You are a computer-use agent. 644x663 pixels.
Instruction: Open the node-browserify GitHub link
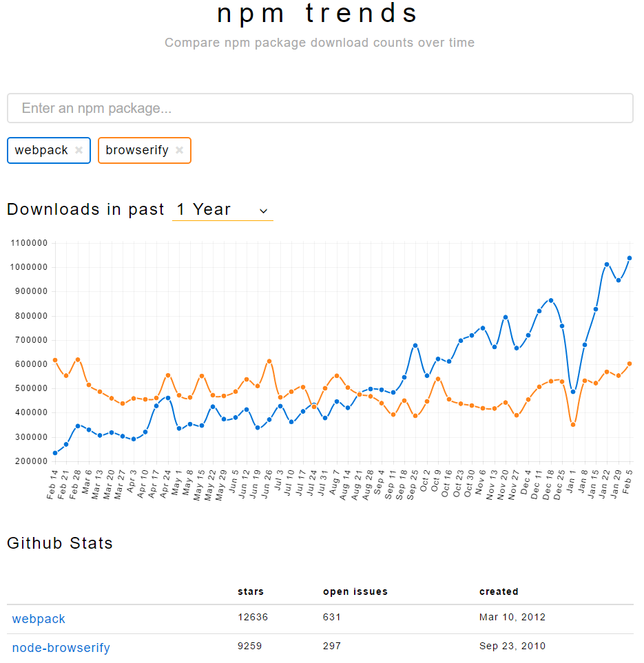[x=61, y=647]
